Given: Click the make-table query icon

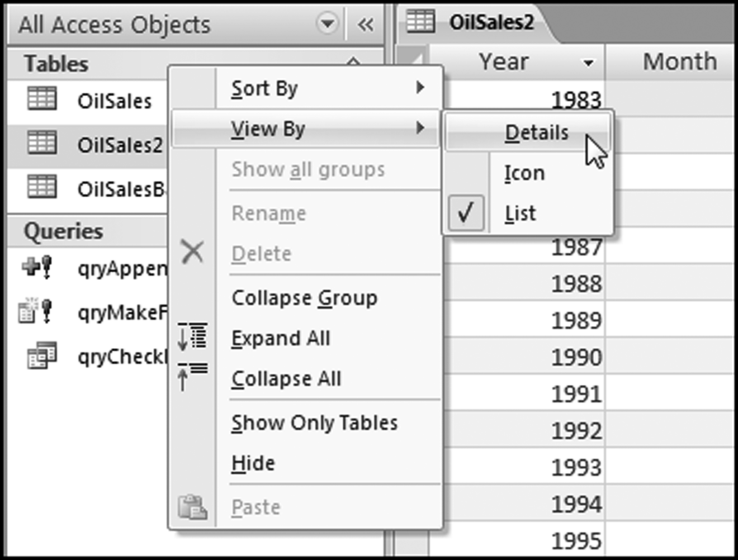Looking at the screenshot, I should [x=36, y=311].
